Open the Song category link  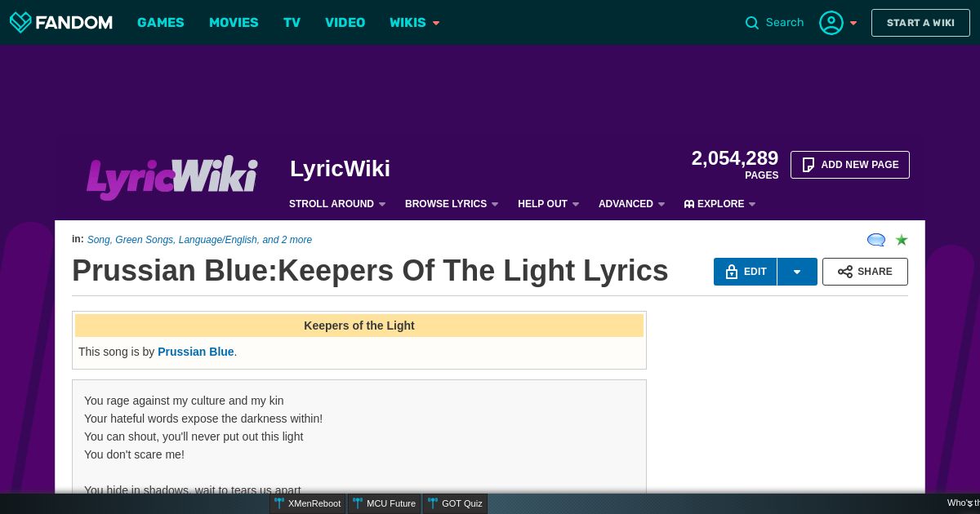pyautogui.click(x=98, y=240)
